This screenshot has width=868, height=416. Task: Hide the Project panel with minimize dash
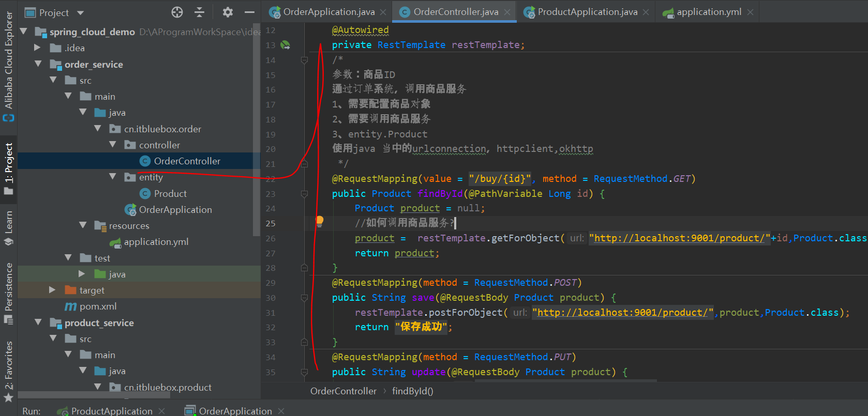point(249,12)
